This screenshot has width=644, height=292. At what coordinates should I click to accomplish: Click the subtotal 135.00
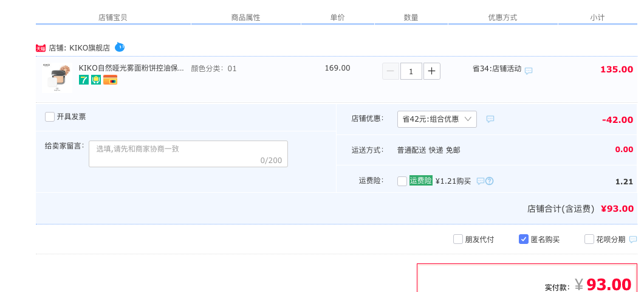617,69
